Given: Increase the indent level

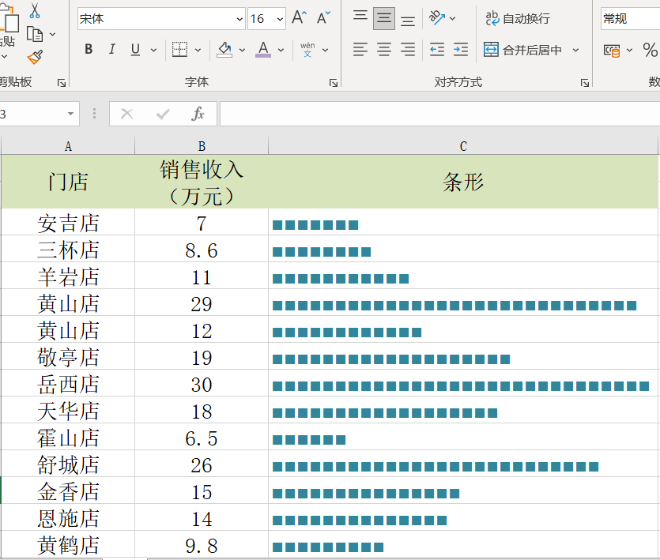Looking at the screenshot, I should 461,50.
